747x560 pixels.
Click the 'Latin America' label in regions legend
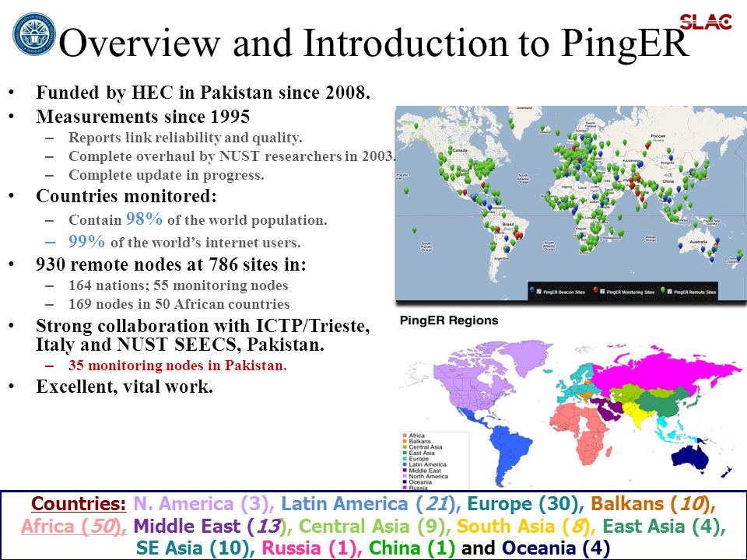[427, 464]
